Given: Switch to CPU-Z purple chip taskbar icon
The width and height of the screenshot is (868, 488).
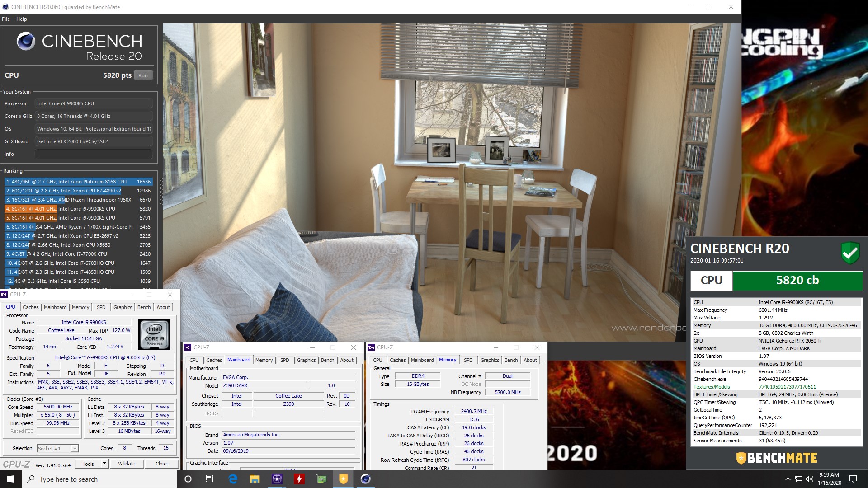Looking at the screenshot, I should pyautogui.click(x=277, y=479).
